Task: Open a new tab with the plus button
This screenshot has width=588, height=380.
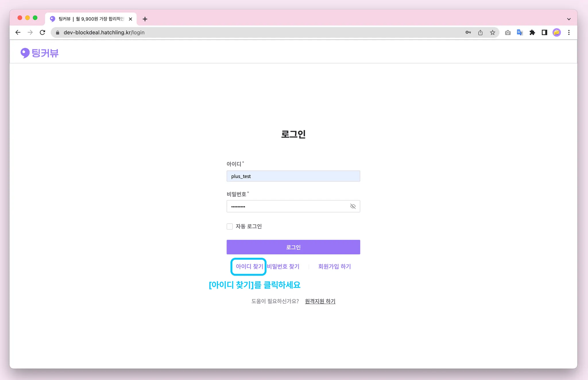Action: (145, 19)
